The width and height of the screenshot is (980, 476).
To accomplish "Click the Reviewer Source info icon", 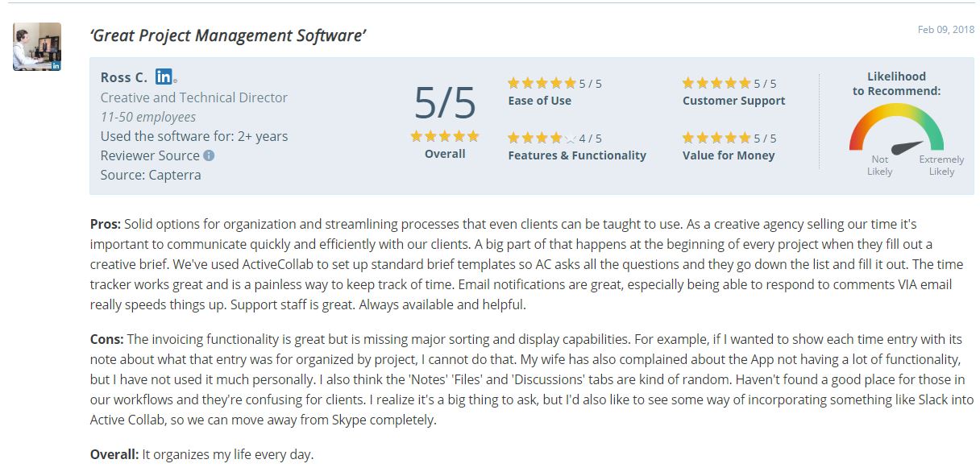I will click(209, 155).
